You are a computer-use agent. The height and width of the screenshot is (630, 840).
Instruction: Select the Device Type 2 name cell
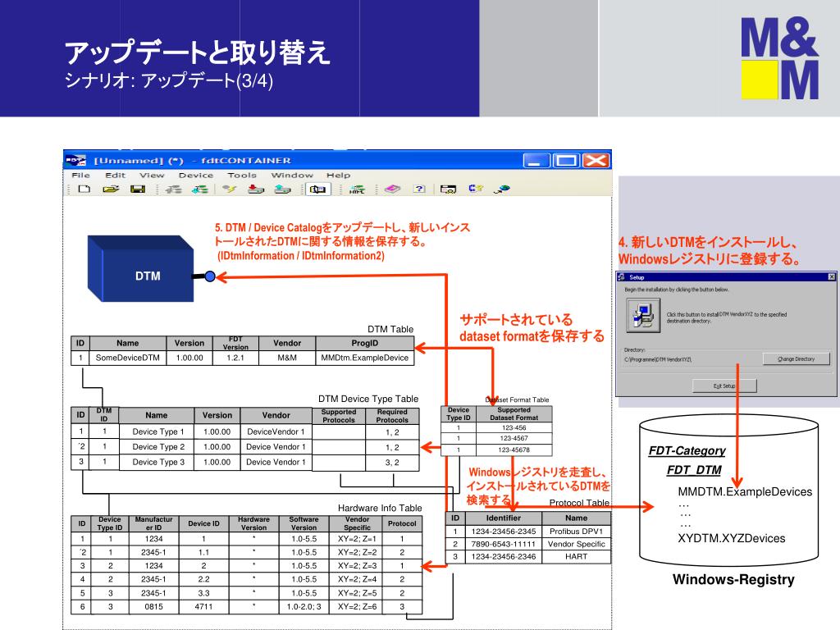point(157,447)
